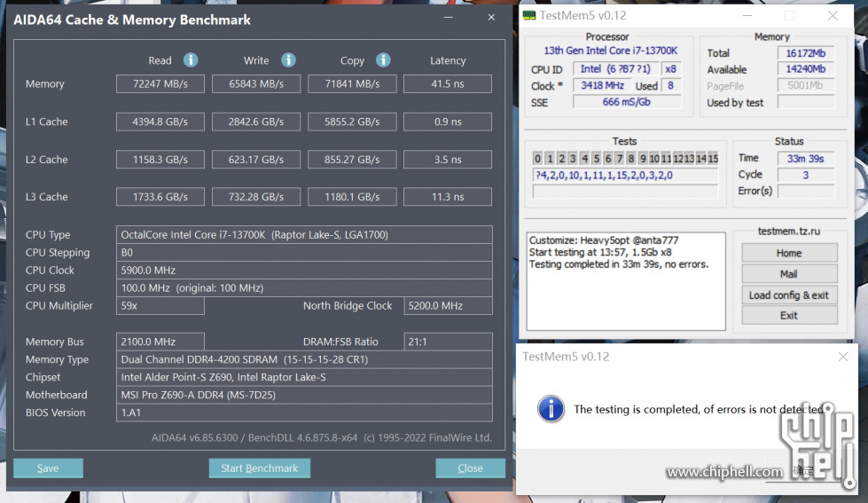
Task: Click Time value 33m 39s in Status
Action: (x=805, y=159)
